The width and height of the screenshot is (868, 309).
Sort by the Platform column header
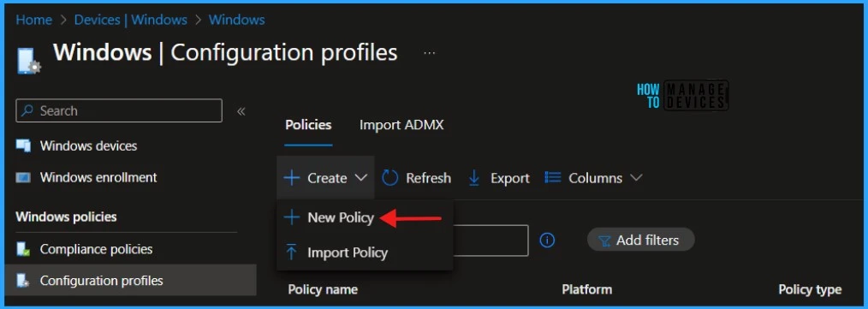coord(586,289)
